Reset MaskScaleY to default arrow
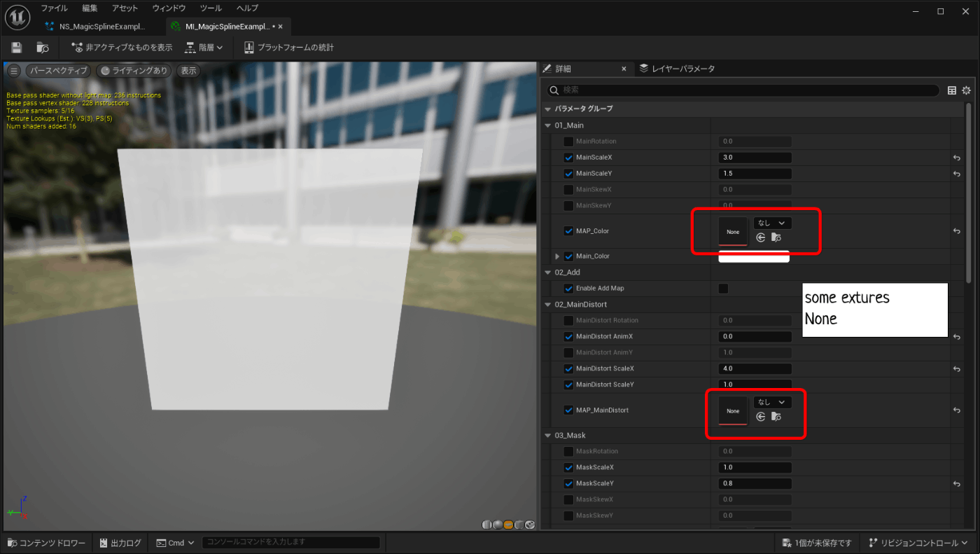The height and width of the screenshot is (554, 980). (956, 484)
